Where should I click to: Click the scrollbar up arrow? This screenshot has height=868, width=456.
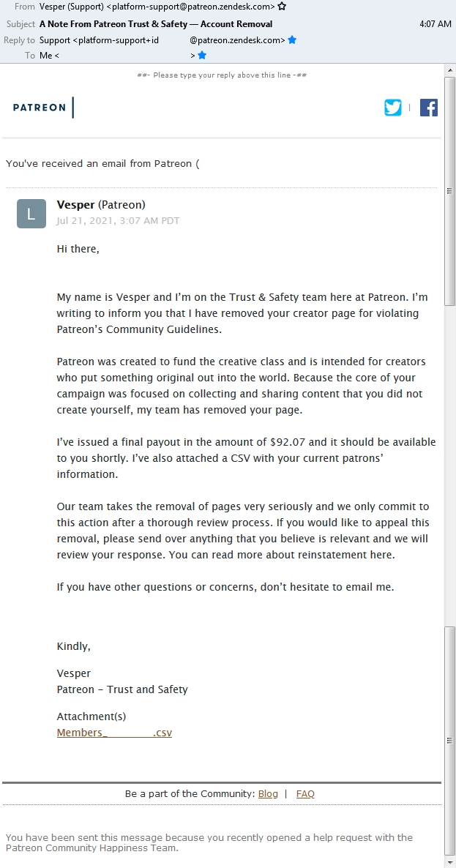pos(450,70)
